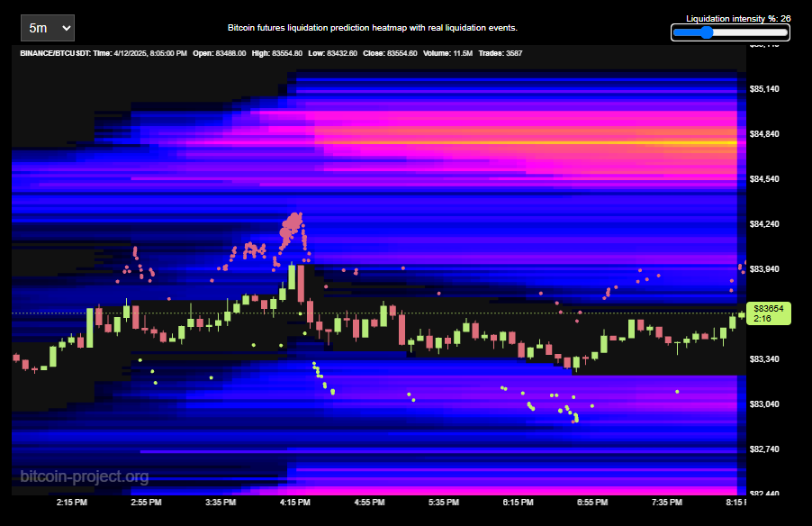Click the 'Volume: 11.5M' value
This screenshot has width=812, height=526.
[x=447, y=53]
